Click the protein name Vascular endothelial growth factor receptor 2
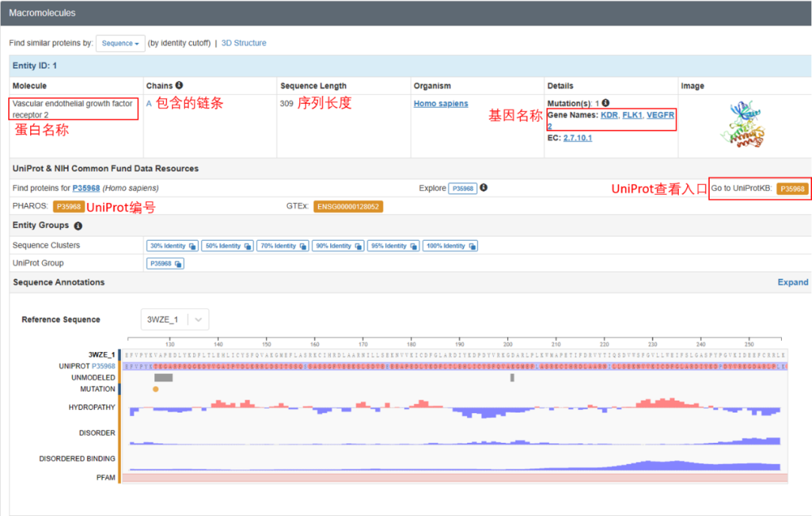Viewport: 812px width, 516px height. pos(72,109)
